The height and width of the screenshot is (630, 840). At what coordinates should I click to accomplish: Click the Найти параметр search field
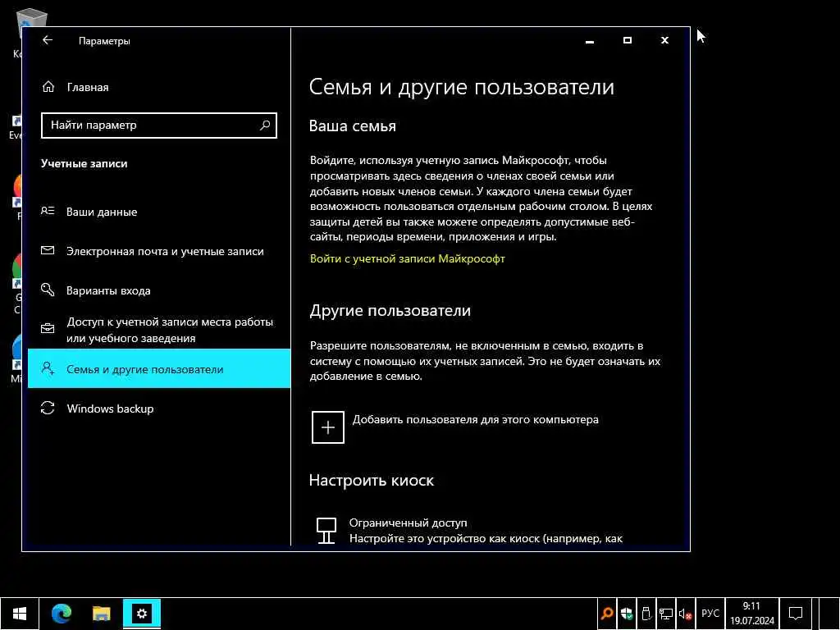(159, 126)
